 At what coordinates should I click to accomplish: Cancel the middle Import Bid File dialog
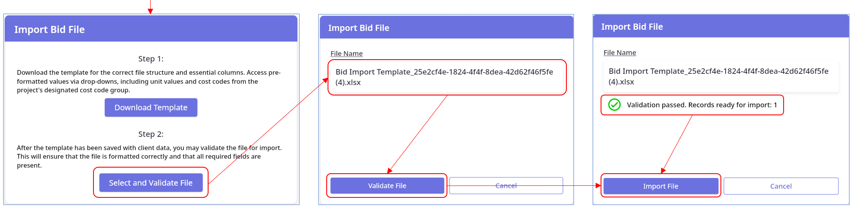click(x=506, y=186)
